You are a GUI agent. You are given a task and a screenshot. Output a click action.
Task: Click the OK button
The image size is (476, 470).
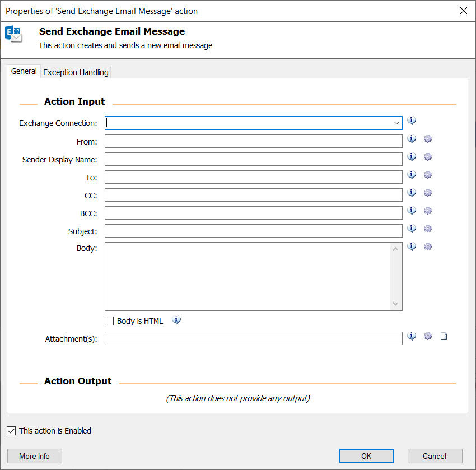pos(366,456)
